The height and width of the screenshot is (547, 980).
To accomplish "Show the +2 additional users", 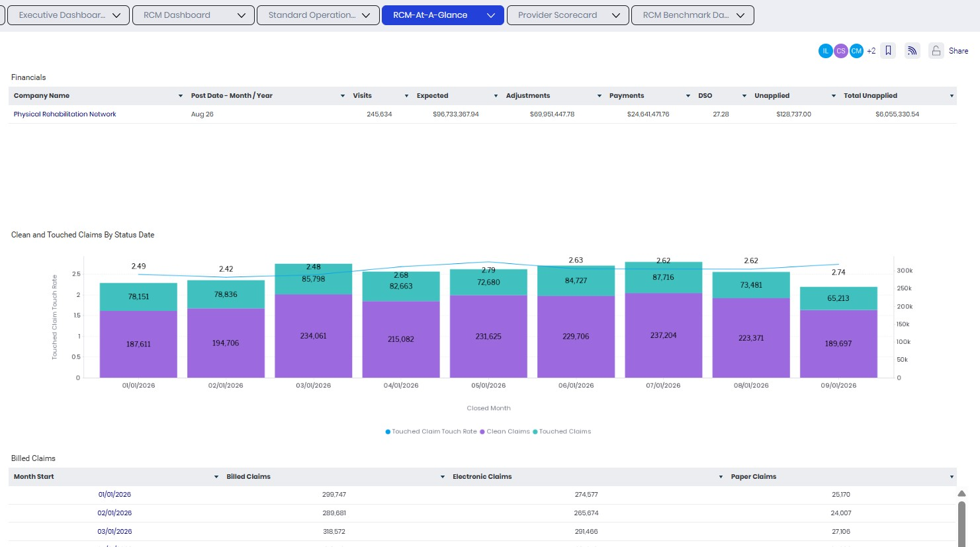I will point(871,51).
